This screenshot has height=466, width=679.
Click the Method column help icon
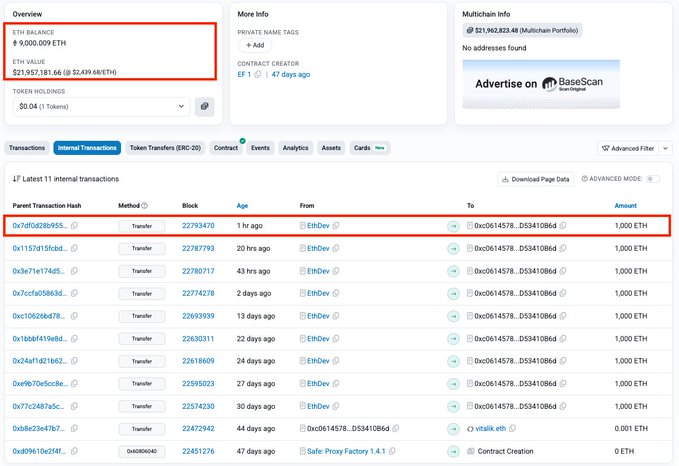click(145, 206)
